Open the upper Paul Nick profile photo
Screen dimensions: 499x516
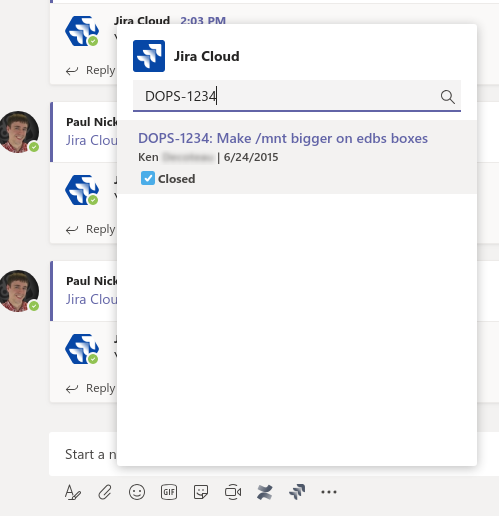point(19,132)
